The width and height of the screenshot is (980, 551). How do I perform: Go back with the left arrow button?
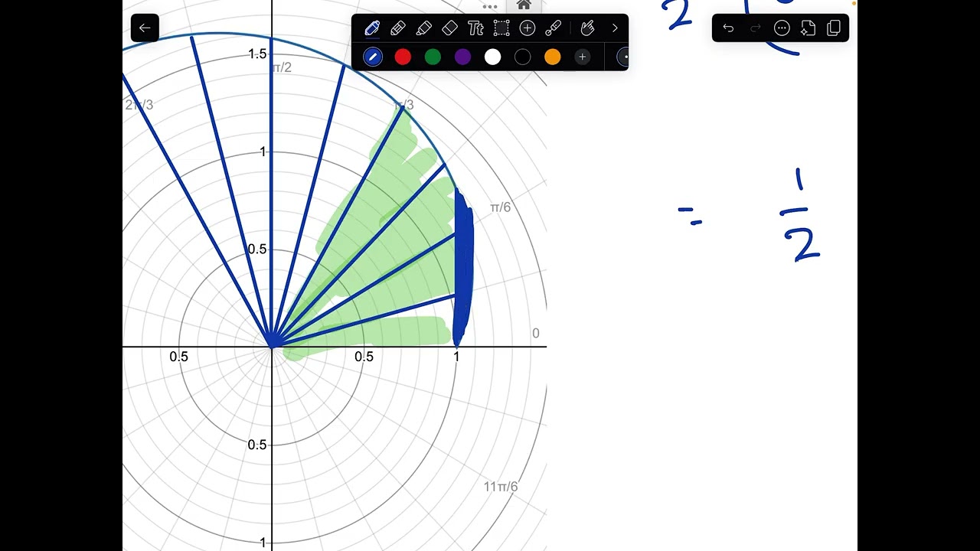145,28
